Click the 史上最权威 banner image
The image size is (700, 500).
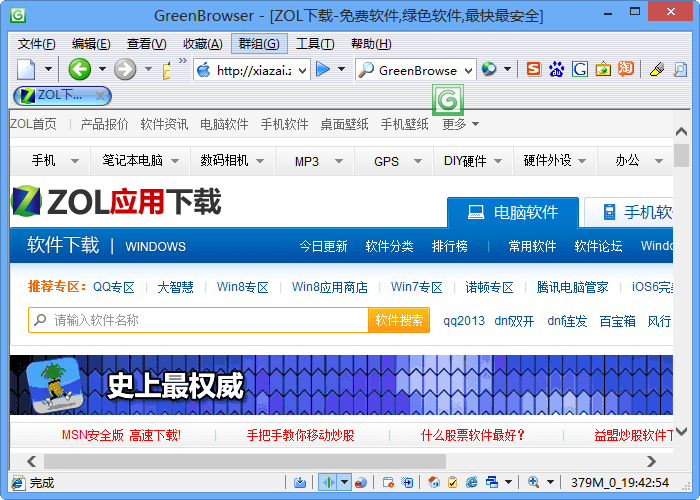[341, 385]
